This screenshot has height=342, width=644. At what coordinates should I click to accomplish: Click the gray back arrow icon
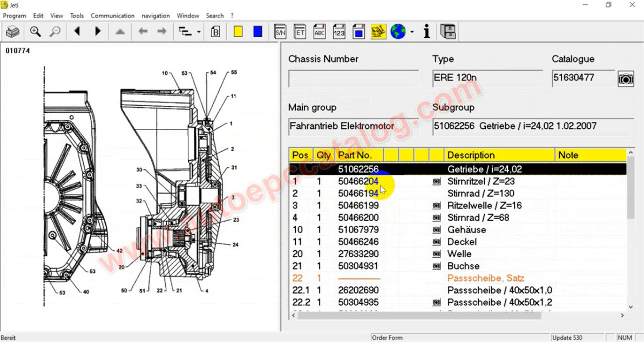pyautogui.click(x=143, y=31)
